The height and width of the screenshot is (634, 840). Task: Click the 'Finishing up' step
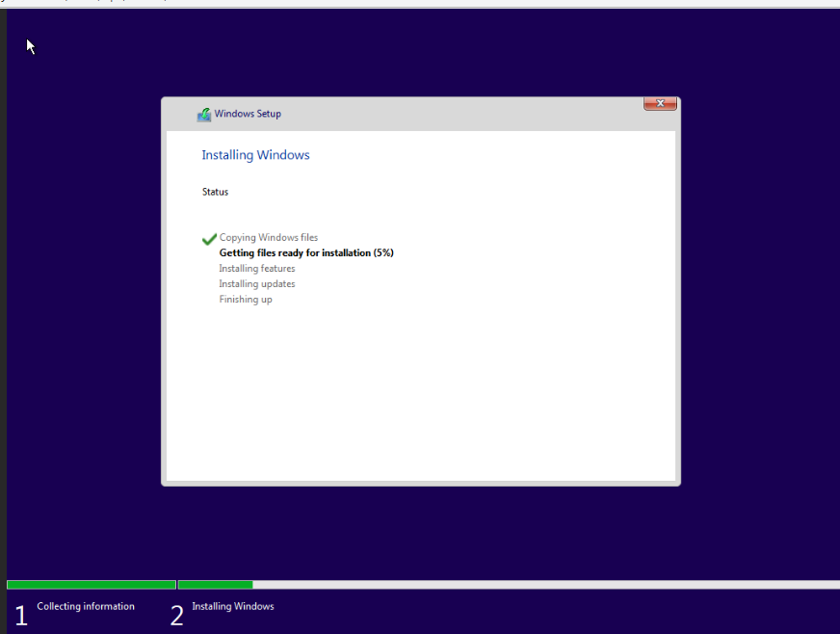coord(246,300)
